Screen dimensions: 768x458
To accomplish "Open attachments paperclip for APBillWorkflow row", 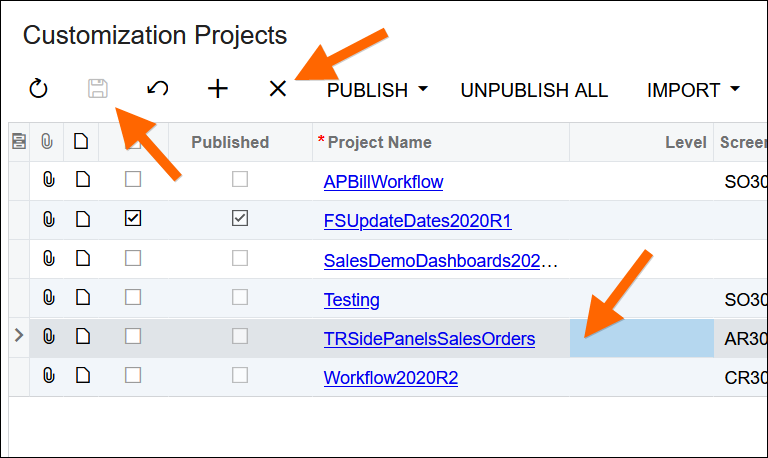I will coord(48,181).
